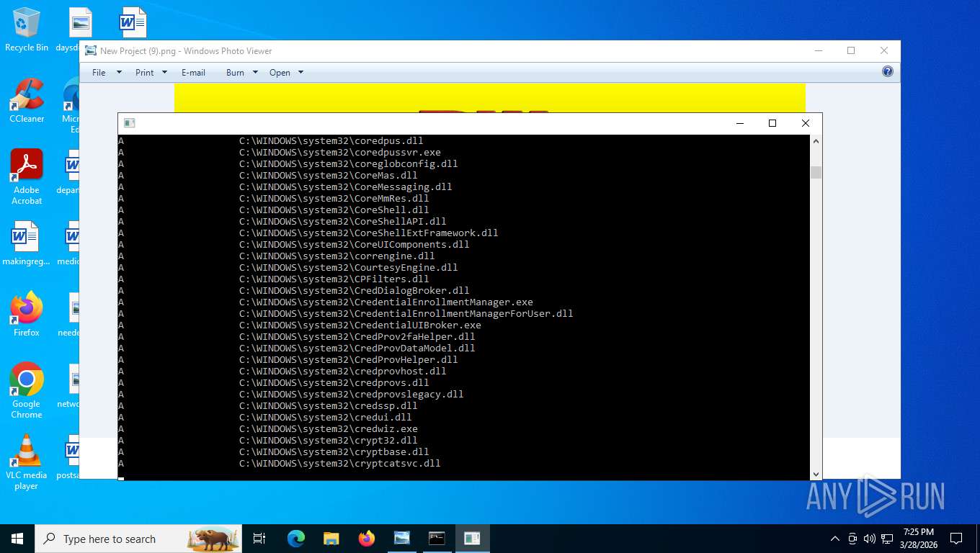The width and height of the screenshot is (980, 553).
Task: Show hidden system tray icons
Action: [x=835, y=539]
